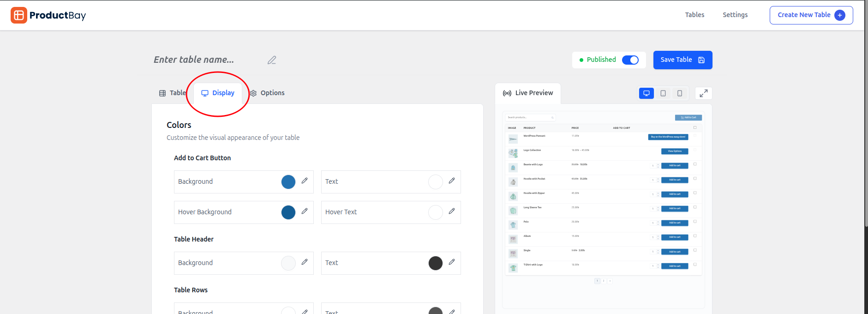
Task: Add Hoodie with Pocket to cart
Action: [x=675, y=180]
